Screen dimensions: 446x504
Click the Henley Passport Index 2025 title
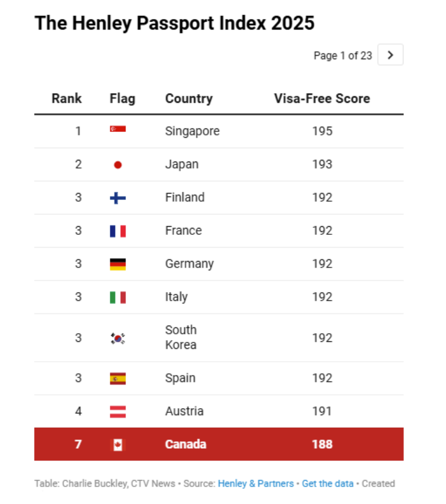pos(174,23)
